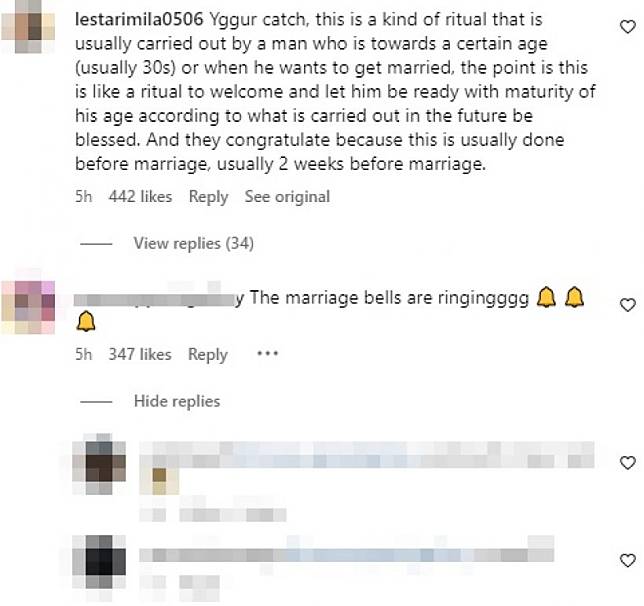
Task: Reply to the marriage bells comment
Action: point(207,355)
